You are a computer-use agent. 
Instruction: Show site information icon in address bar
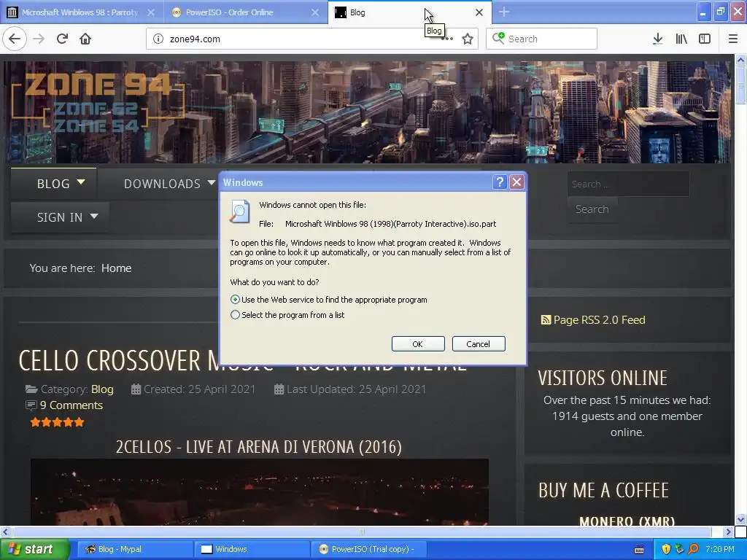point(158,39)
